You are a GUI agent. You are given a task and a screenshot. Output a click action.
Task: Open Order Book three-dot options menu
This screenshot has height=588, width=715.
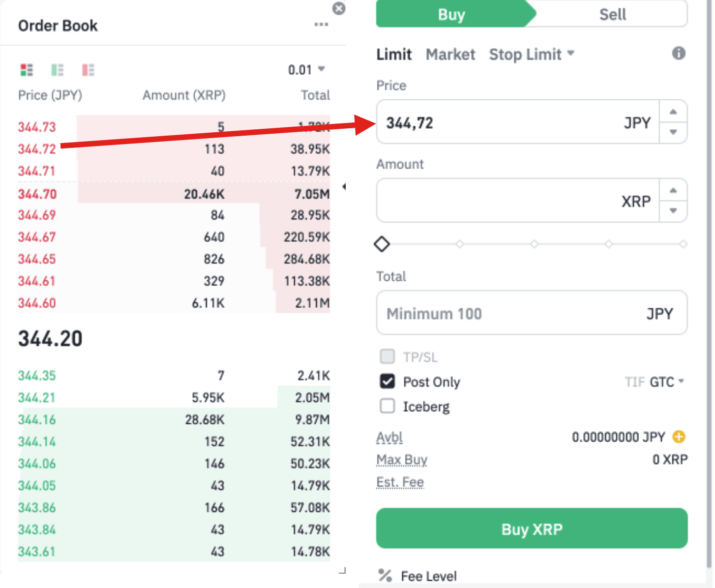point(321,24)
